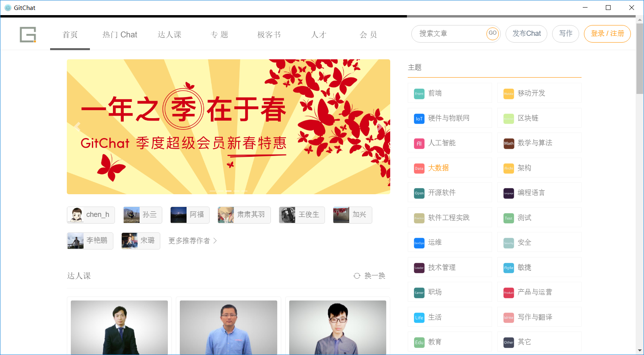Click the Edu icon for 教育

coord(419,343)
